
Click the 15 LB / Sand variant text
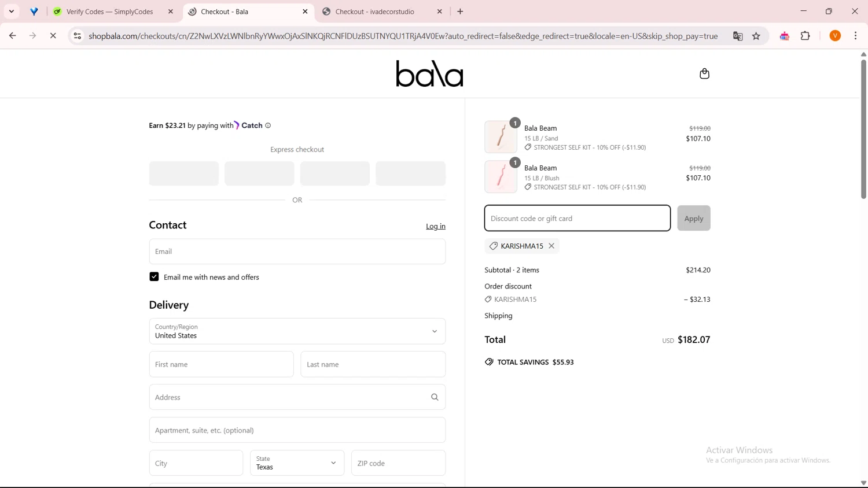coord(541,139)
